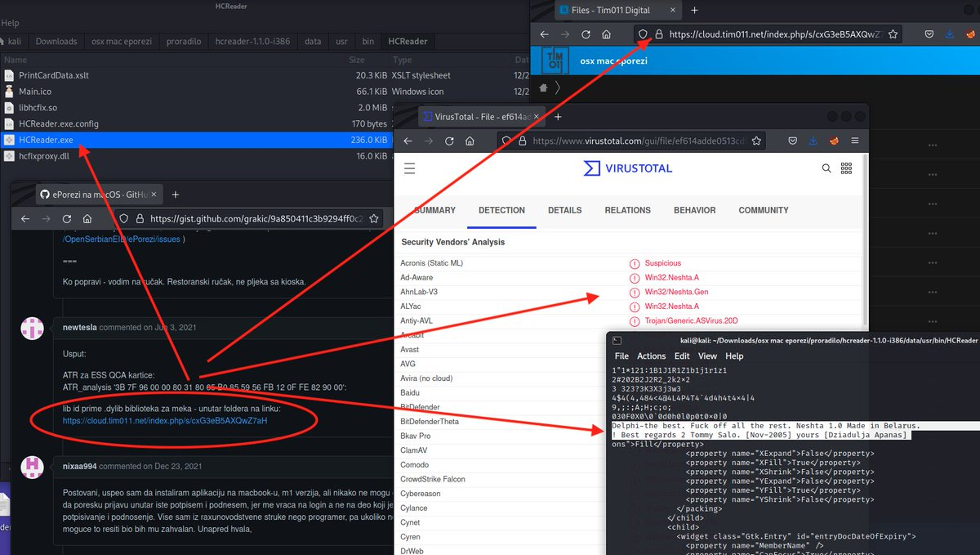Click the VirusTotal logo
Screen dimensions: 980x555
click(628, 168)
